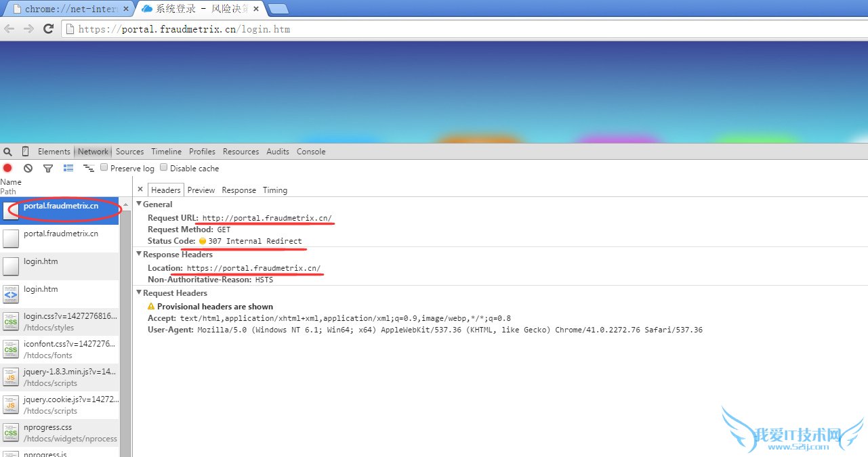868x457 pixels.
Task: Clear the network requests log
Action: (x=27, y=168)
